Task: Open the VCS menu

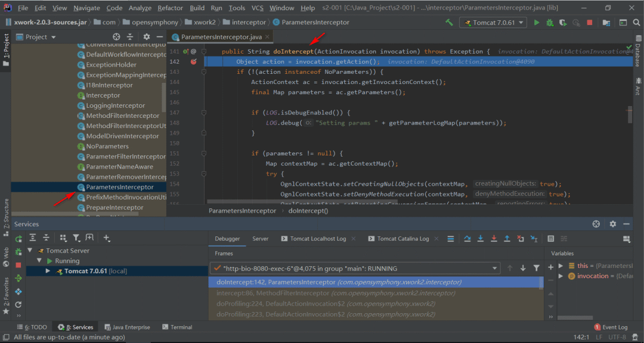Action: coord(258,8)
